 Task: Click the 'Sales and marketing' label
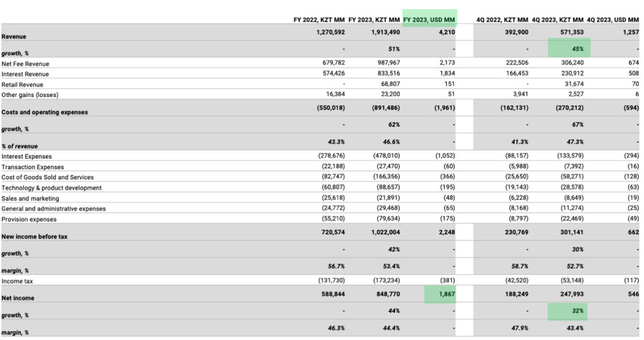coord(30,198)
